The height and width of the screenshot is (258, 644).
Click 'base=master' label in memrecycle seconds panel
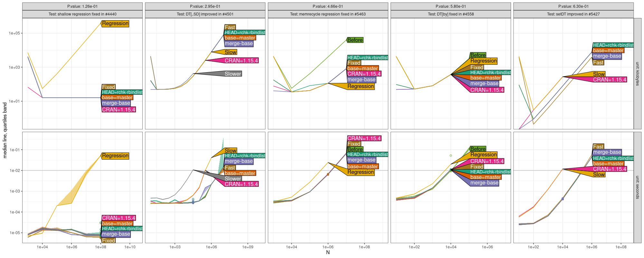(x=363, y=166)
